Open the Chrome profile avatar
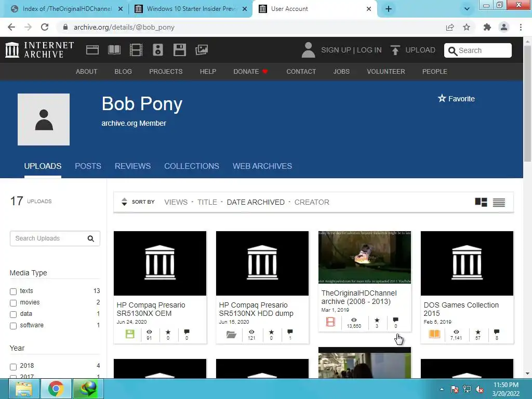This screenshot has height=399, width=532. tap(504, 27)
